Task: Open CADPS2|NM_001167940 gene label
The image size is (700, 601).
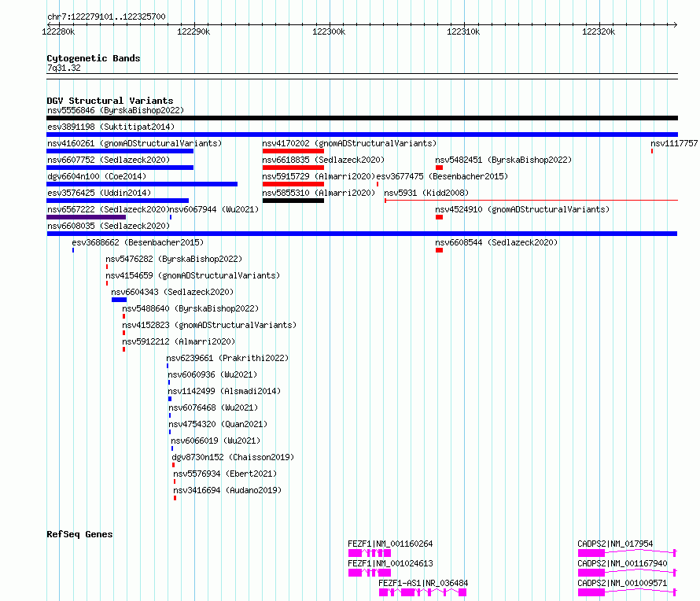Action: (x=622, y=563)
